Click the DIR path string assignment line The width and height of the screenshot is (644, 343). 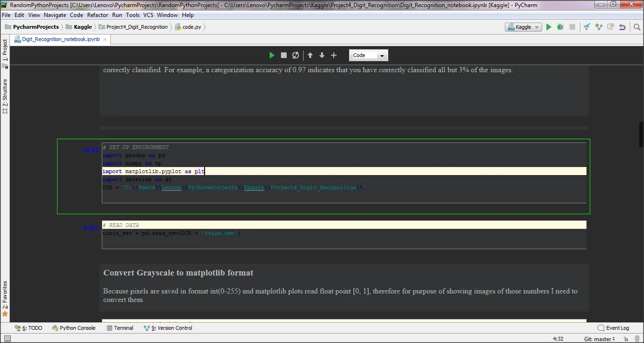pos(234,187)
